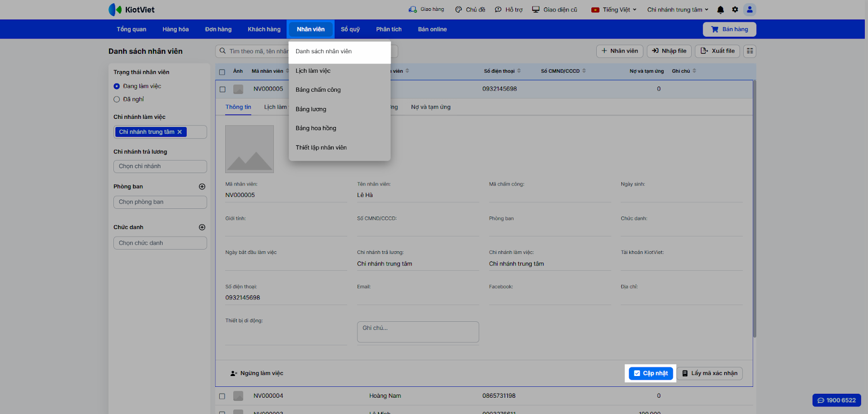Choose Thiết lập nhân viên menu item
The height and width of the screenshot is (414, 868).
(x=321, y=148)
